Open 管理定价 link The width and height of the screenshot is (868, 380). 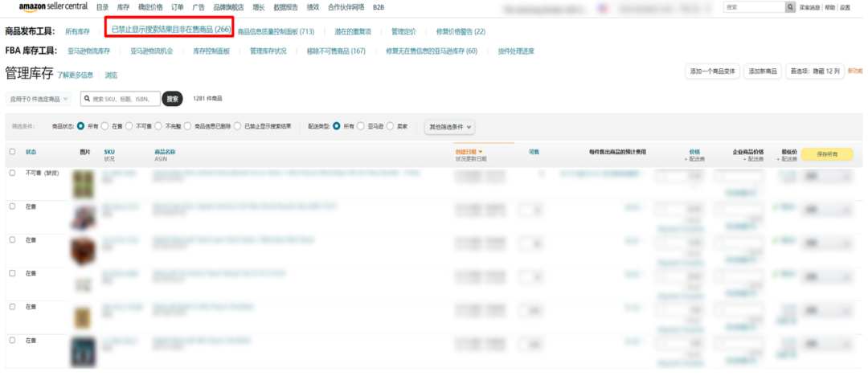pyautogui.click(x=403, y=32)
